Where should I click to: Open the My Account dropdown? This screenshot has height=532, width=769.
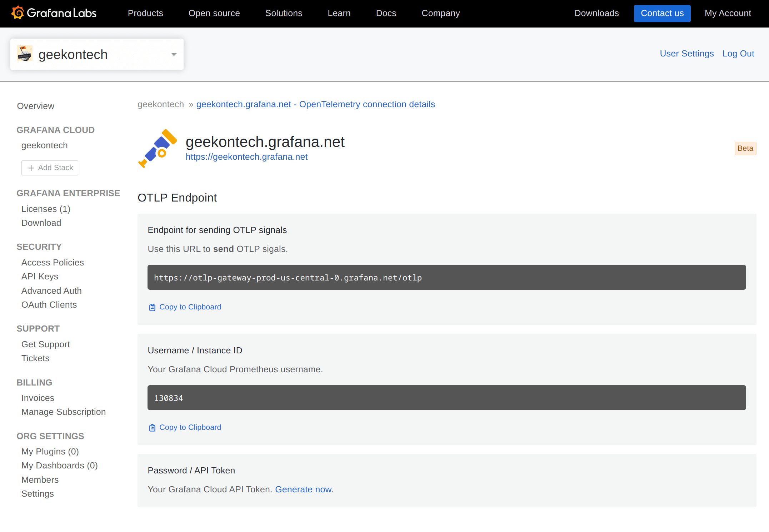coord(728,13)
